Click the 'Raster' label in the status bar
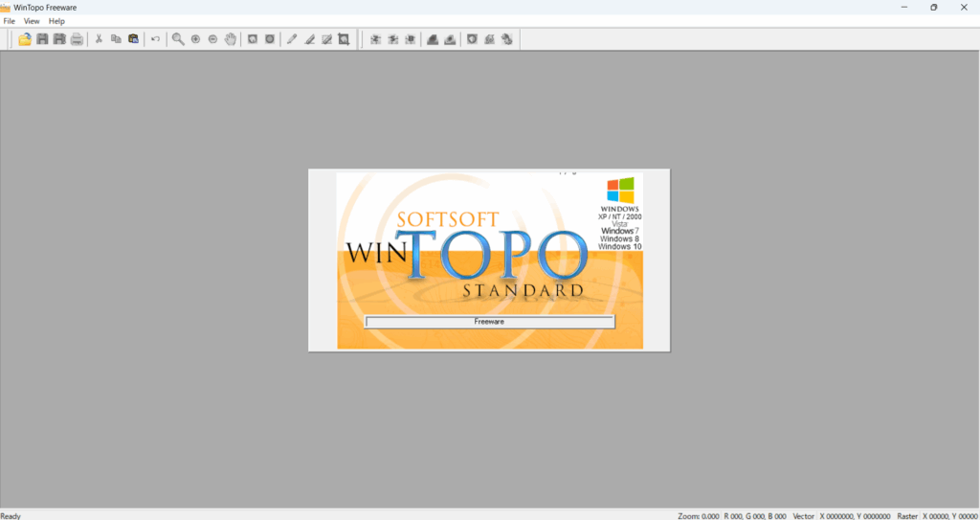Image resolution: width=980 pixels, height=520 pixels. pyautogui.click(x=907, y=515)
